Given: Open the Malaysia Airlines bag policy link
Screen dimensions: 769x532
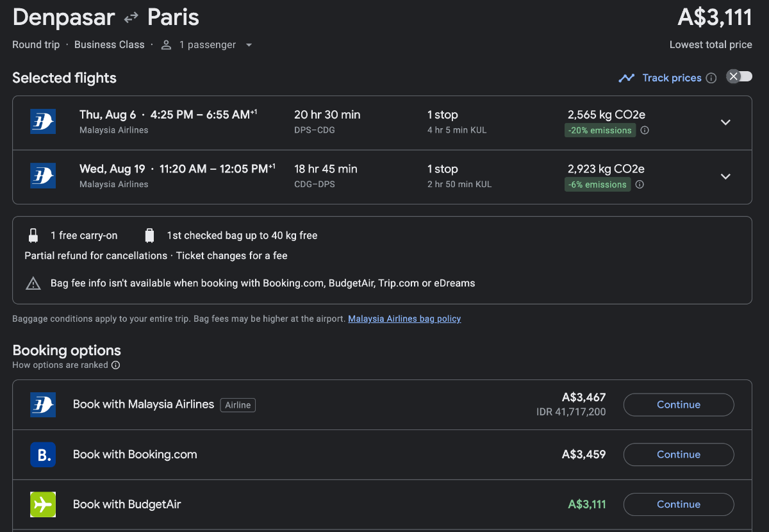Looking at the screenshot, I should coord(404,319).
